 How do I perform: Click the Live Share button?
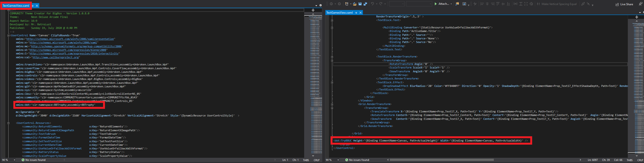(624, 4)
